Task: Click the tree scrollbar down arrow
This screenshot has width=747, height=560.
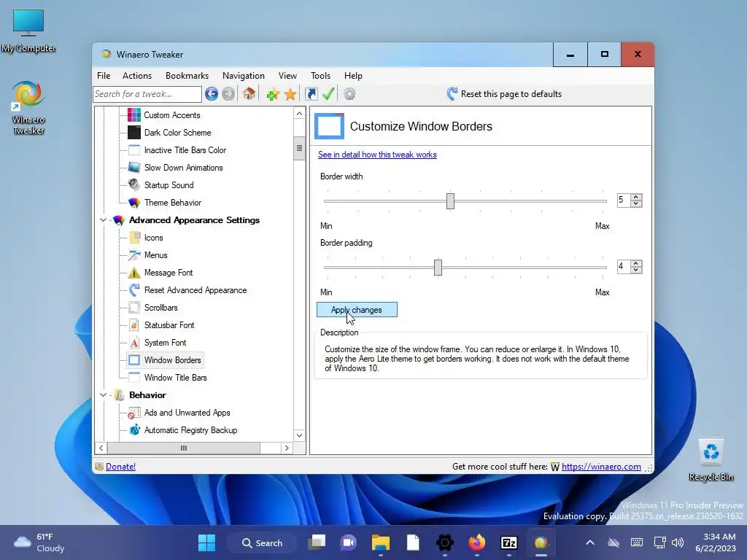Action: point(299,435)
